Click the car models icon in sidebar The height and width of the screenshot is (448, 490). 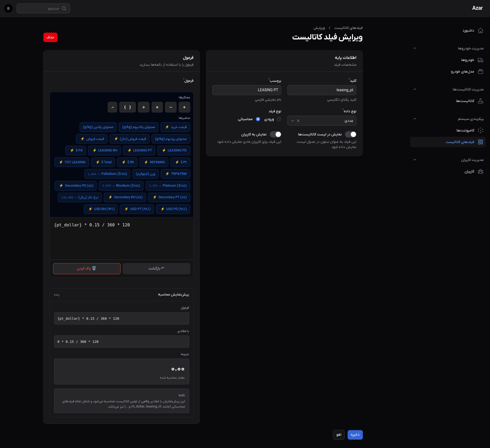pos(480,72)
